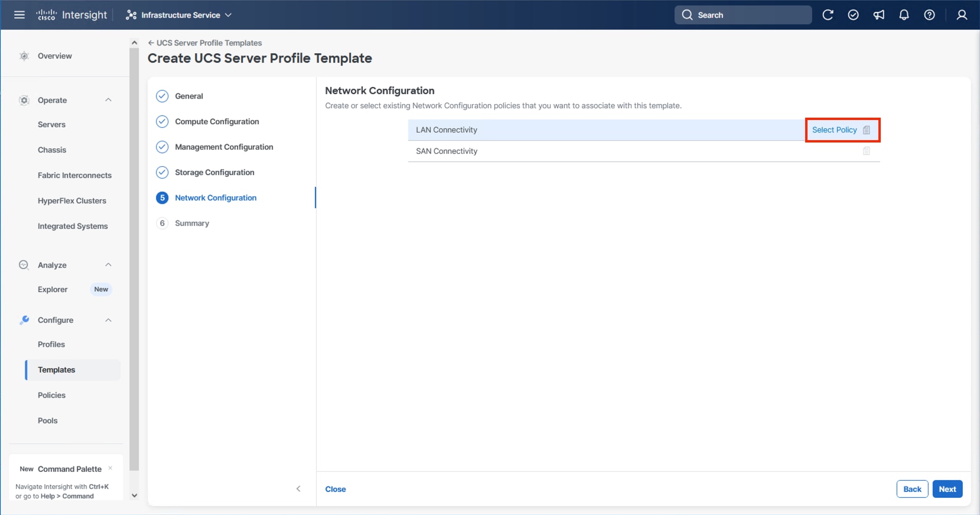Click the Overview sidebar icon
Screen dimensions: 980x515
24,56
